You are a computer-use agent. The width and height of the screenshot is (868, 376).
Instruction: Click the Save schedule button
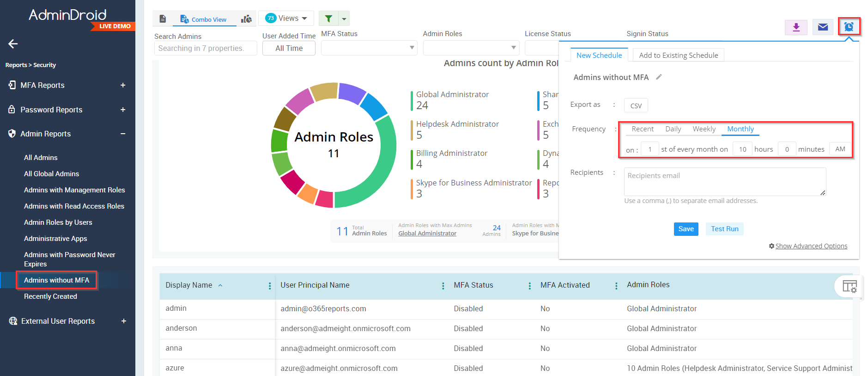[x=686, y=229]
